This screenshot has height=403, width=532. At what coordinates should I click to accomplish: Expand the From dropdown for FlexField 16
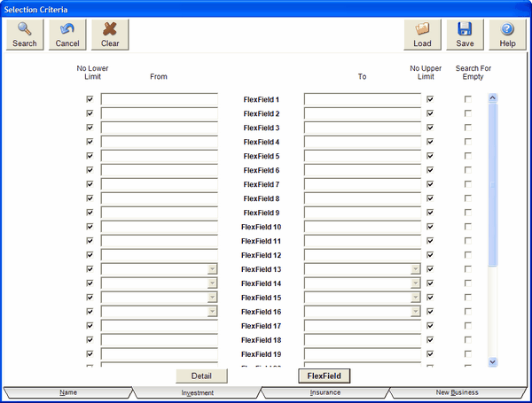click(x=212, y=312)
